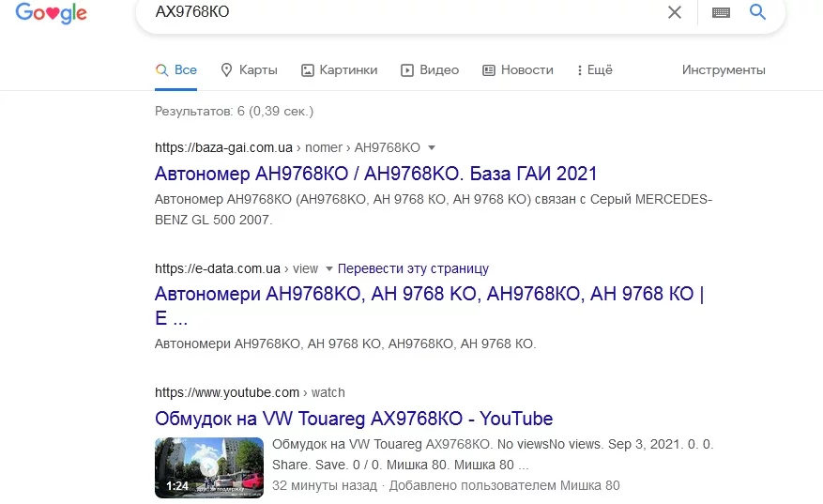
Task: Clear the search query with X
Action: [675, 12]
